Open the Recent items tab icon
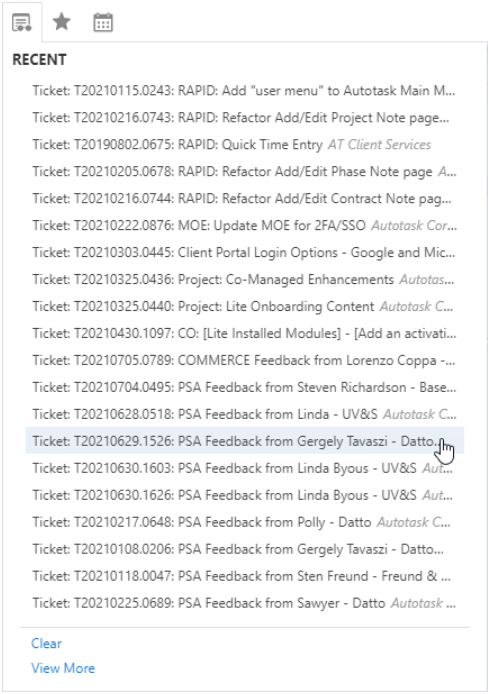488x694 pixels. click(x=22, y=22)
